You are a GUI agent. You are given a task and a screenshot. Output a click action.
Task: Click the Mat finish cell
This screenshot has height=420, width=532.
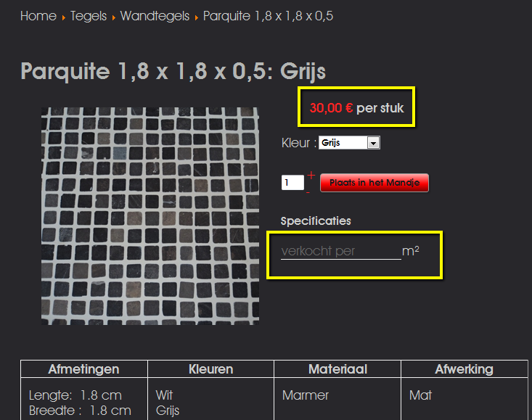[420, 395]
